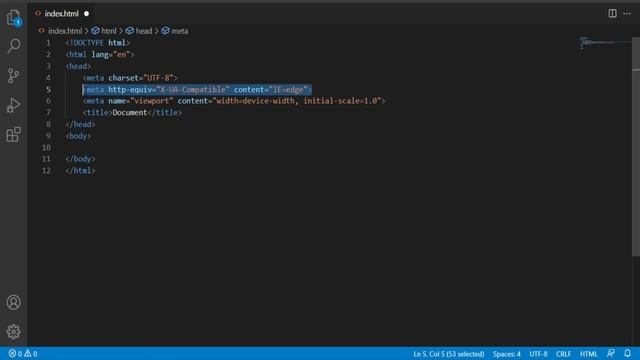The height and width of the screenshot is (360, 640).
Task: Open Run and Debug view
Action: (13, 105)
